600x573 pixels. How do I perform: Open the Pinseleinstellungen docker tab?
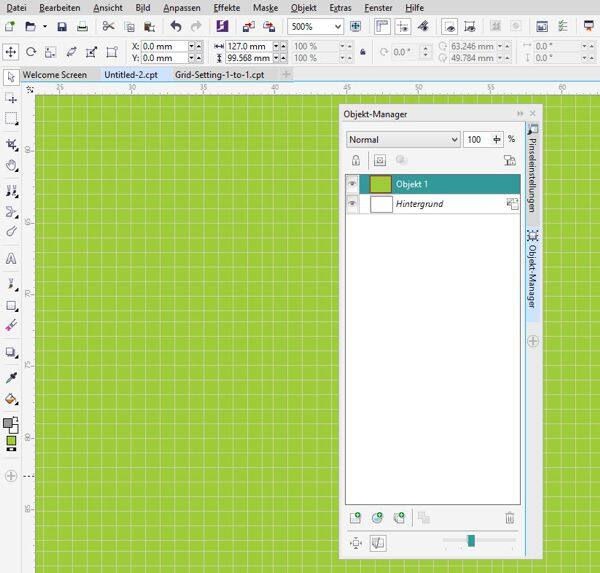pyautogui.click(x=532, y=172)
